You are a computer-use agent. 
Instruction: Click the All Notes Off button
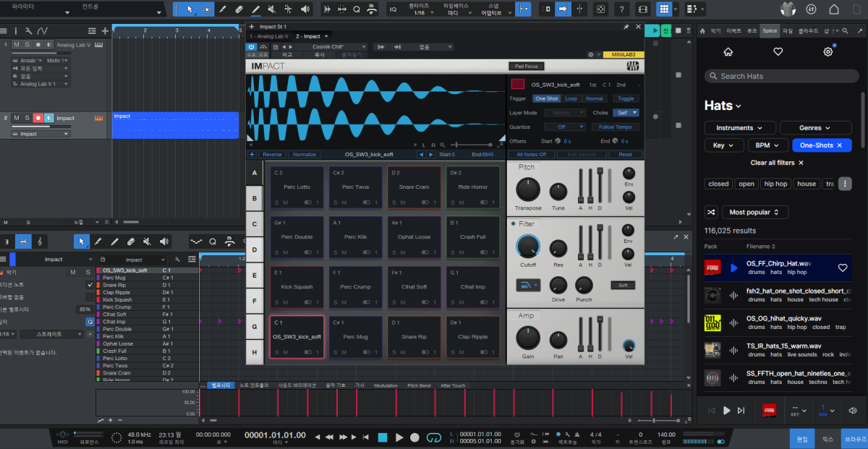[531, 155]
